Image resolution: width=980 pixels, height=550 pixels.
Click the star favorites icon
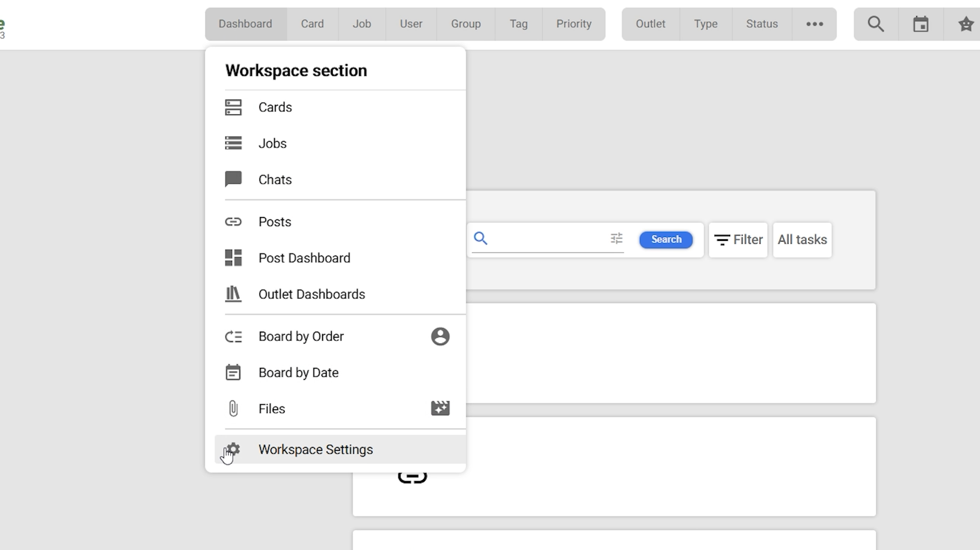pyautogui.click(x=965, y=24)
